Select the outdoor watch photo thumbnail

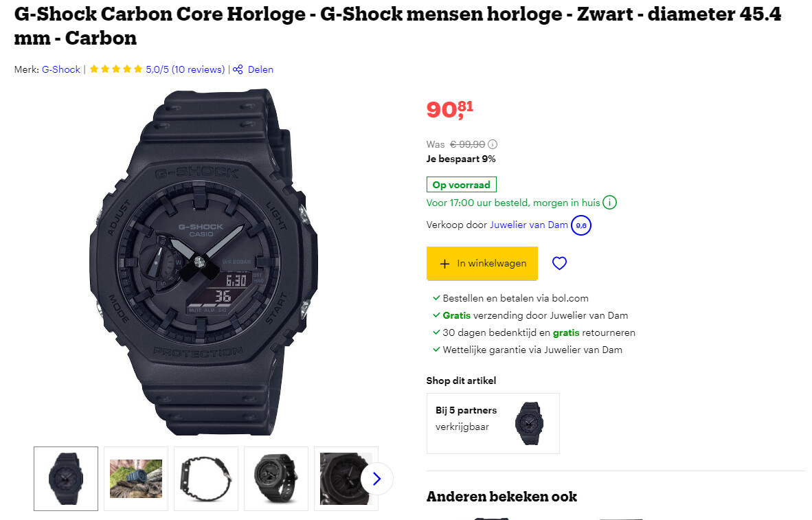click(136, 479)
